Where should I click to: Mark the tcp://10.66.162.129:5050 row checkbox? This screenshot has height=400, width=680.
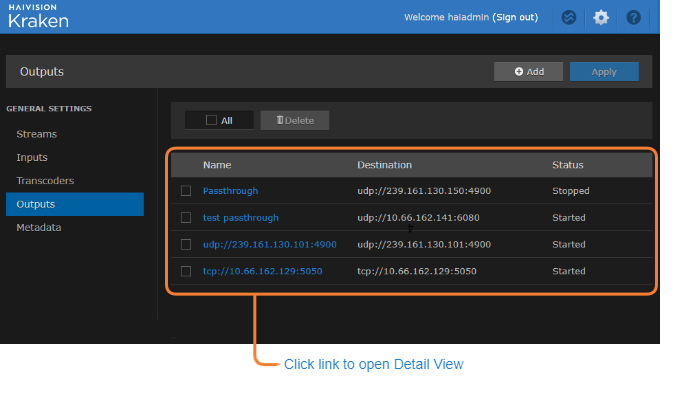(186, 271)
